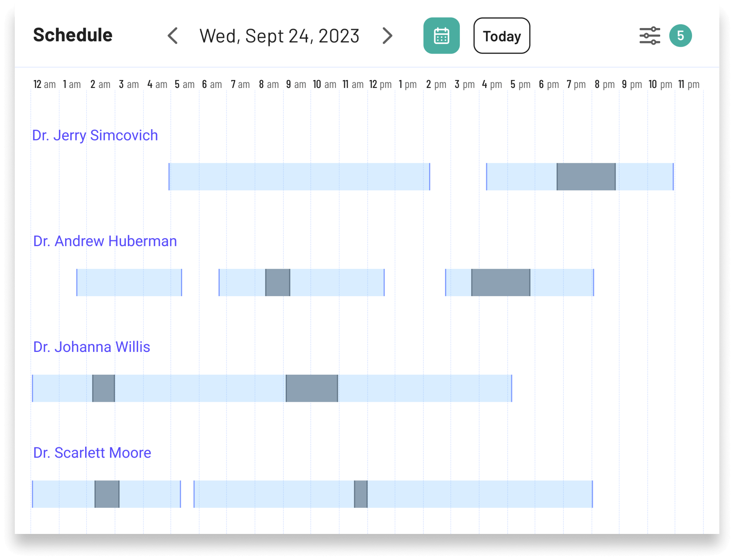Click the Wed, Sept 24, 2023 date
734x560 pixels.
(279, 36)
